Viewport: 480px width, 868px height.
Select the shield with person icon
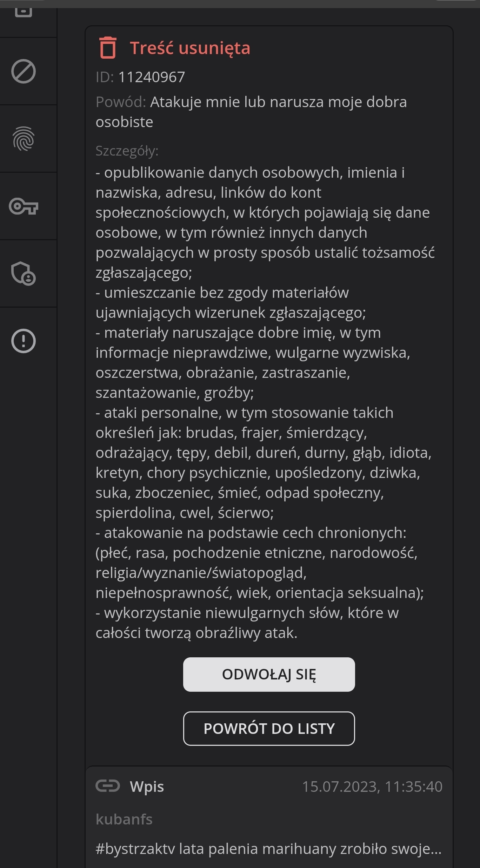[24, 274]
